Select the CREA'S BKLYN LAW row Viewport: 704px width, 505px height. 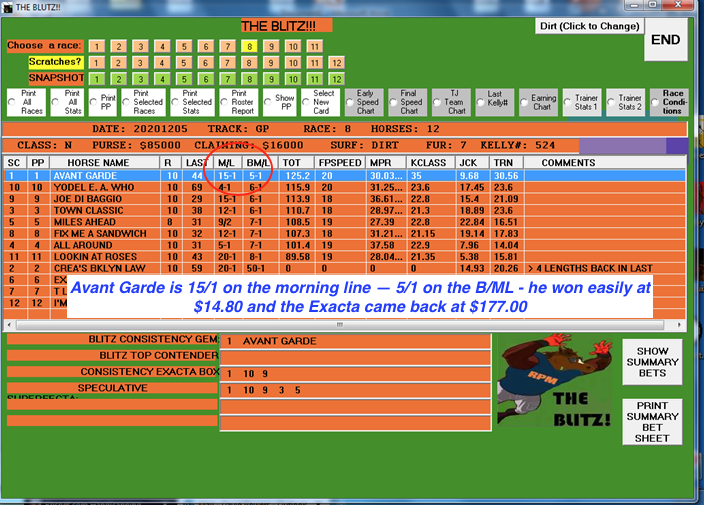(x=345, y=268)
